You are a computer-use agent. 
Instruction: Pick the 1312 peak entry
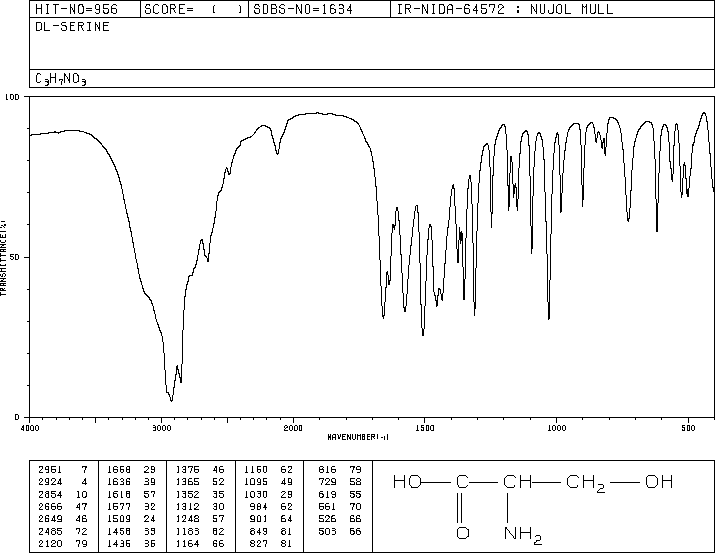(x=200, y=506)
